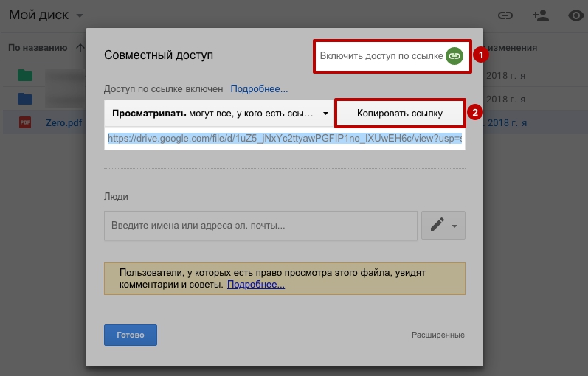The image size is (588, 376).
Task: Click the Расширенные advanced settings link
Action: click(x=438, y=335)
